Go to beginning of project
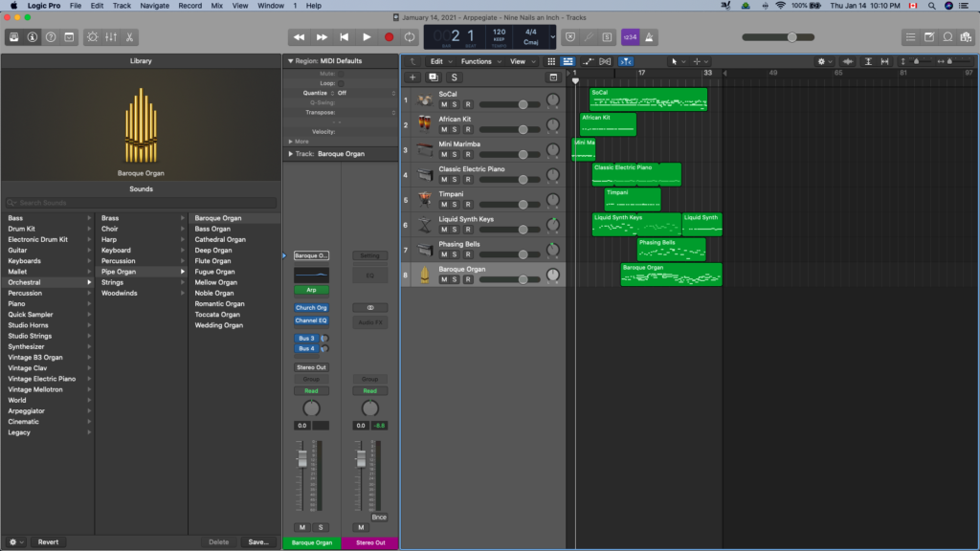980x551 pixels. pos(344,37)
